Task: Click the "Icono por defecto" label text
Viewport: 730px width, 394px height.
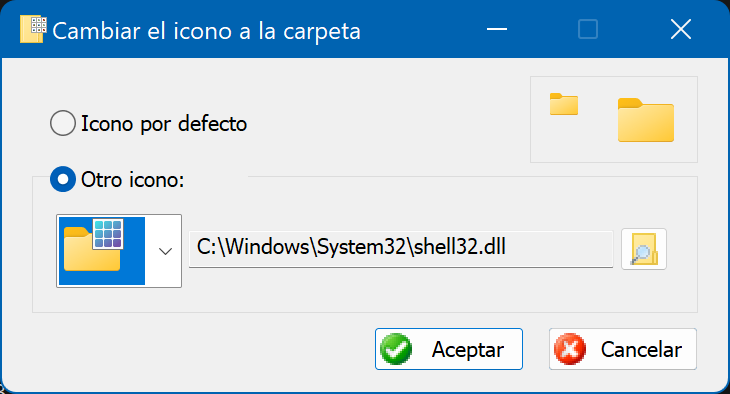Action: [164, 124]
